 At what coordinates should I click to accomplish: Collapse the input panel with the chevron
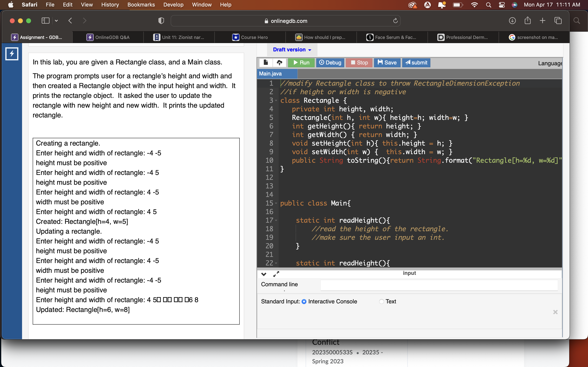[x=264, y=274]
